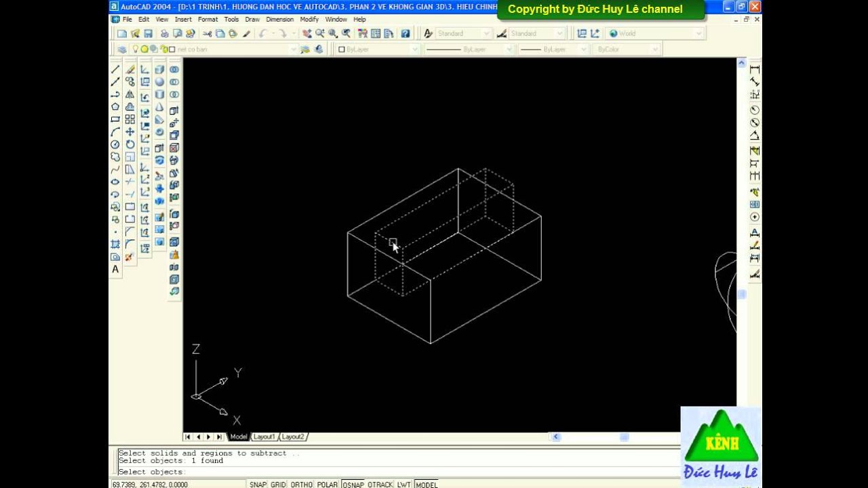This screenshot has width=868, height=488.
Task: Click the coordinates readout in status bar
Action: (150, 484)
